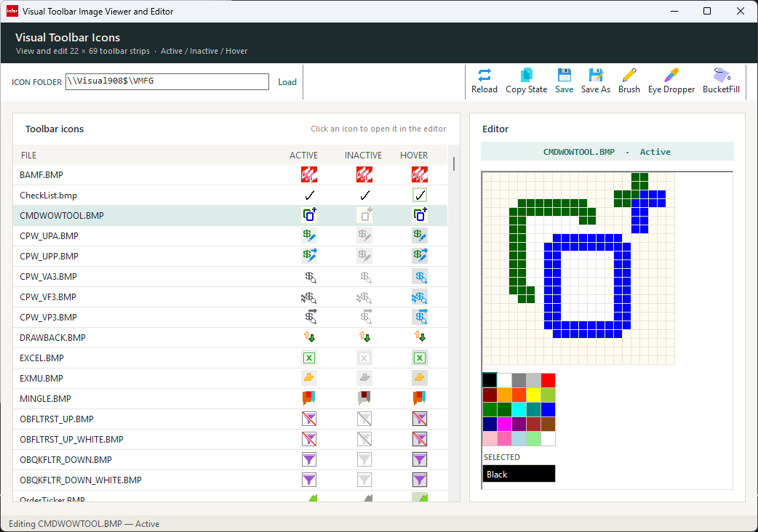This screenshot has height=532, width=758.
Task: Open OBFLTRST_UP.BMP active filter icon
Action: pyautogui.click(x=309, y=419)
